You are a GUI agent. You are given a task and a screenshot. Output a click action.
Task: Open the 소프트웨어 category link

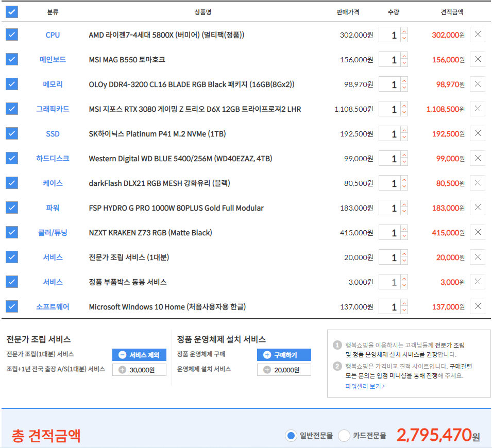click(53, 307)
